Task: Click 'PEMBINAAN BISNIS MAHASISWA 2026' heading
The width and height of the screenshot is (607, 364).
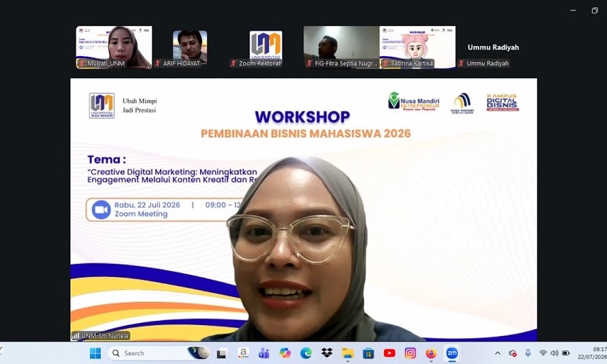Action: click(306, 134)
